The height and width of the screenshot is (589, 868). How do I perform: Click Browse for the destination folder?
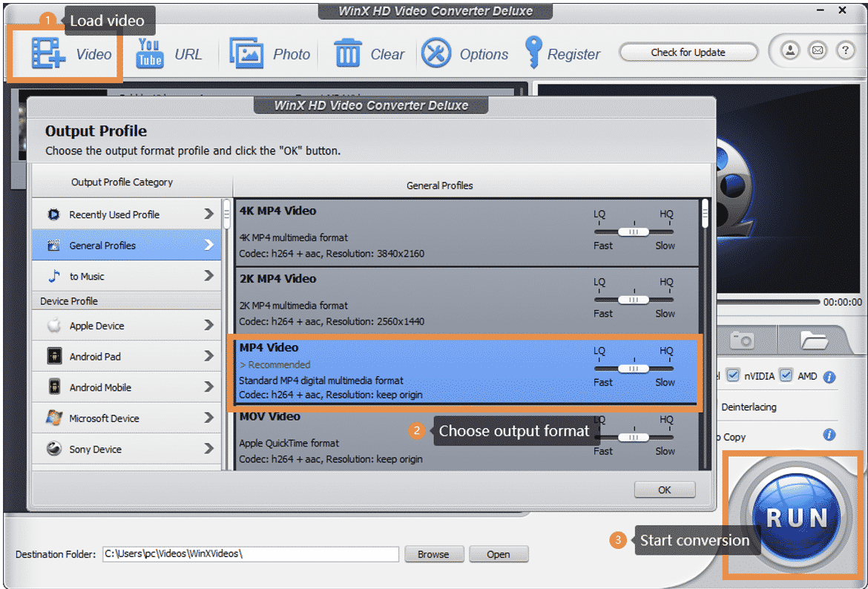(x=433, y=554)
